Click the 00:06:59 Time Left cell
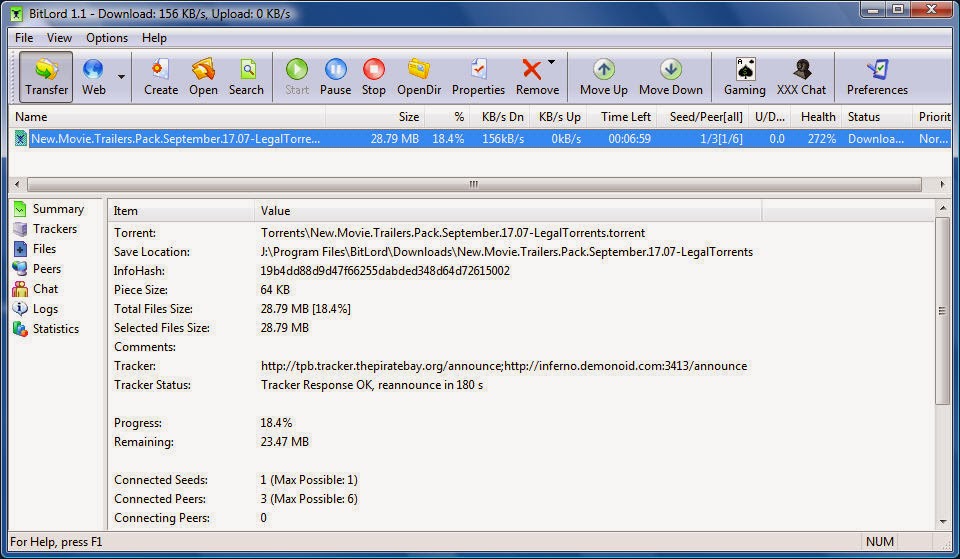Screen dimensions: 960x559 [x=629, y=139]
